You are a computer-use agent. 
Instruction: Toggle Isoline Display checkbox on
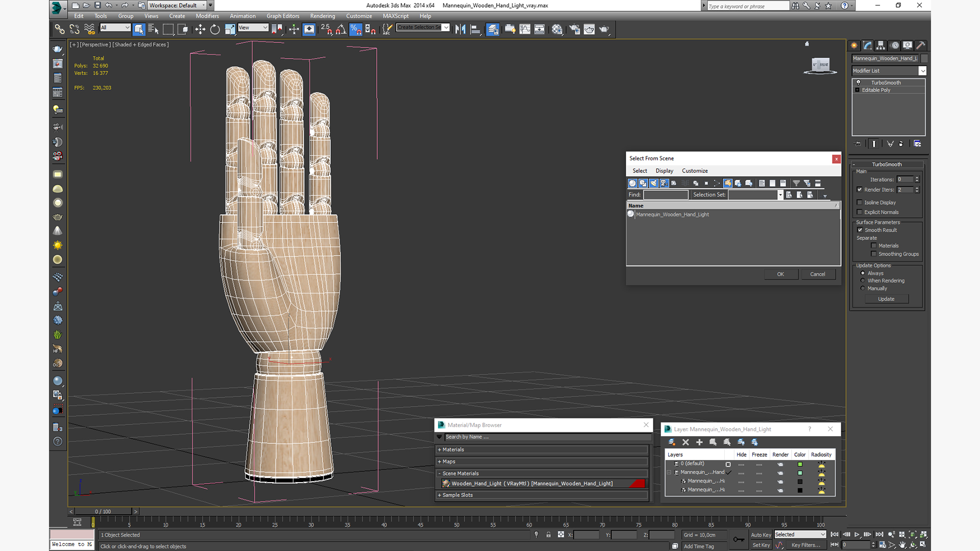click(860, 202)
